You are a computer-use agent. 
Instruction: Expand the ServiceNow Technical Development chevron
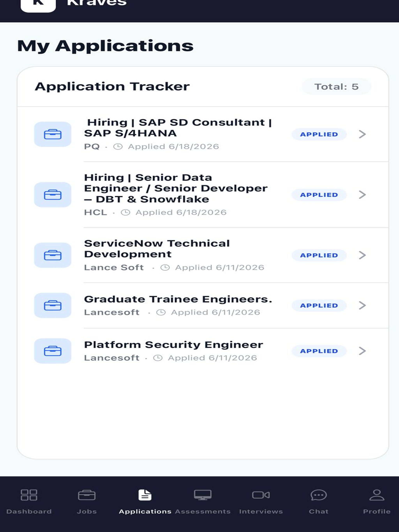pos(362,255)
